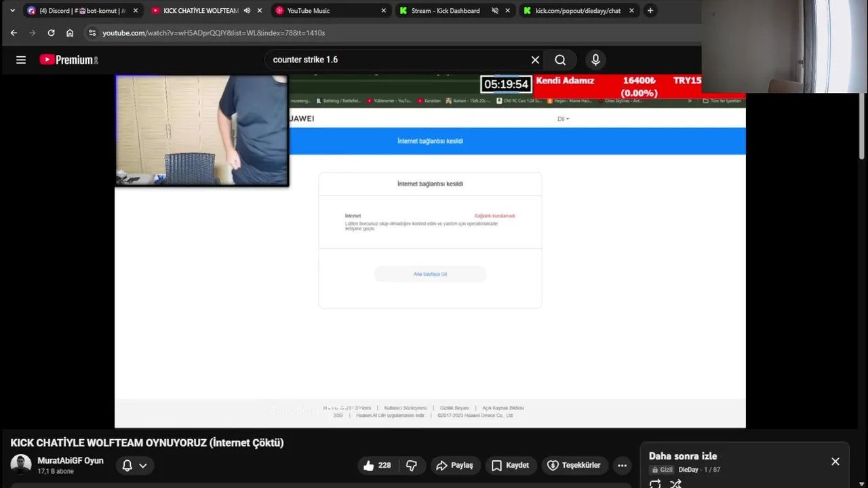Mute audio on the KICK CHATİYLE WOLFTEAM tab

[x=247, y=10]
